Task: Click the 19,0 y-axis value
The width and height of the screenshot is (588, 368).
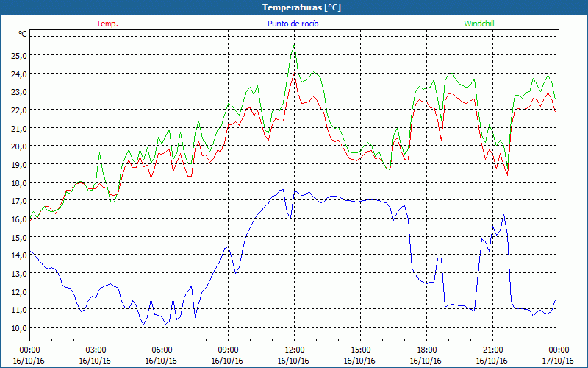Action: pyautogui.click(x=19, y=164)
